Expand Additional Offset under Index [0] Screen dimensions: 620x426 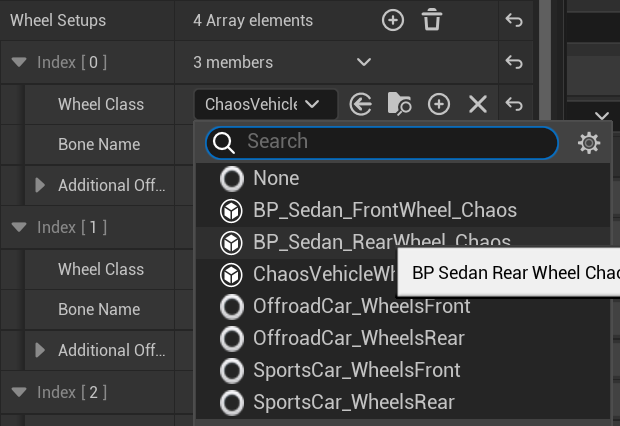point(40,185)
